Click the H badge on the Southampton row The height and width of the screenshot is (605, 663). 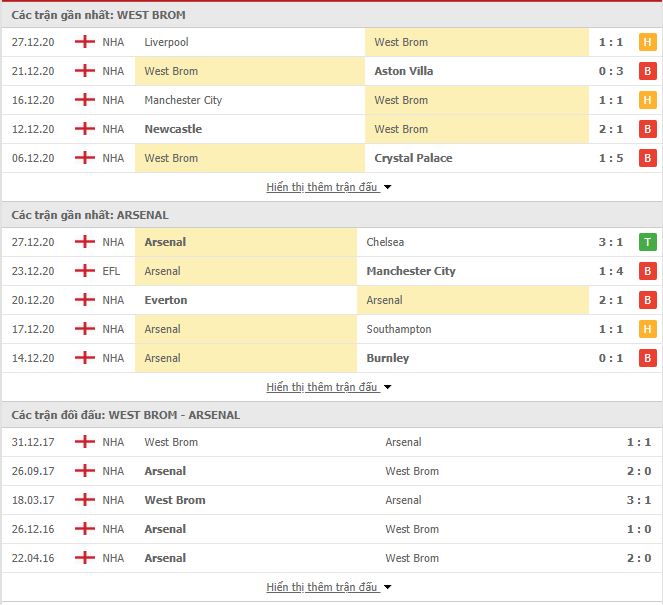(647, 329)
